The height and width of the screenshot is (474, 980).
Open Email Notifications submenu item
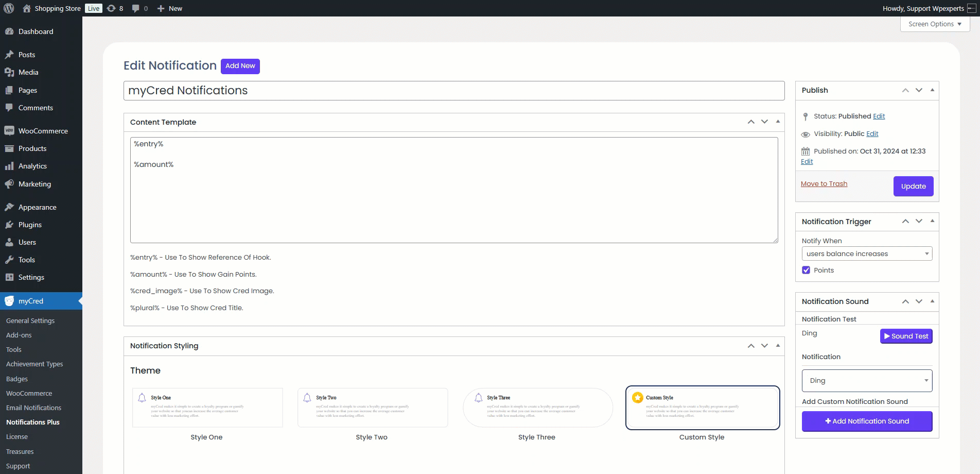[x=33, y=408]
